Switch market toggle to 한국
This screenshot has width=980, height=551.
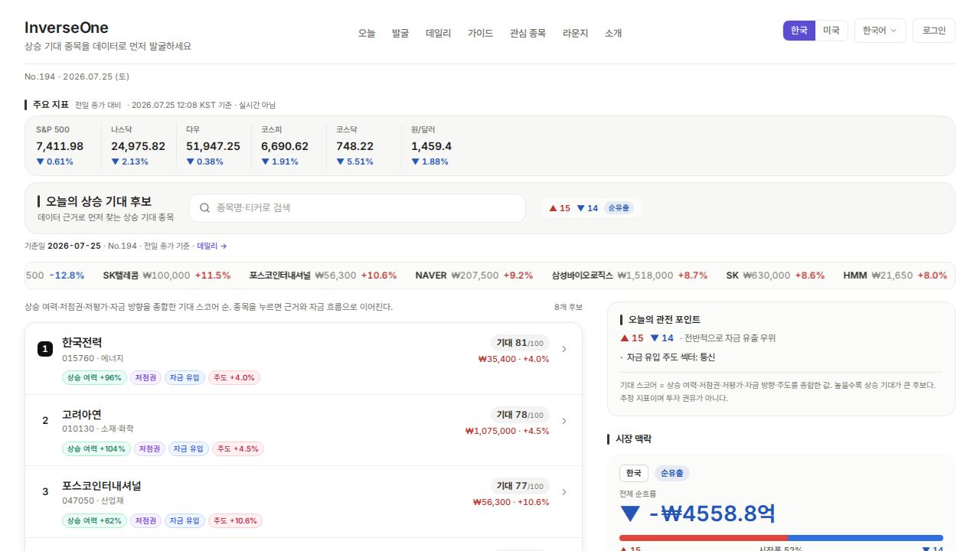[x=799, y=31]
